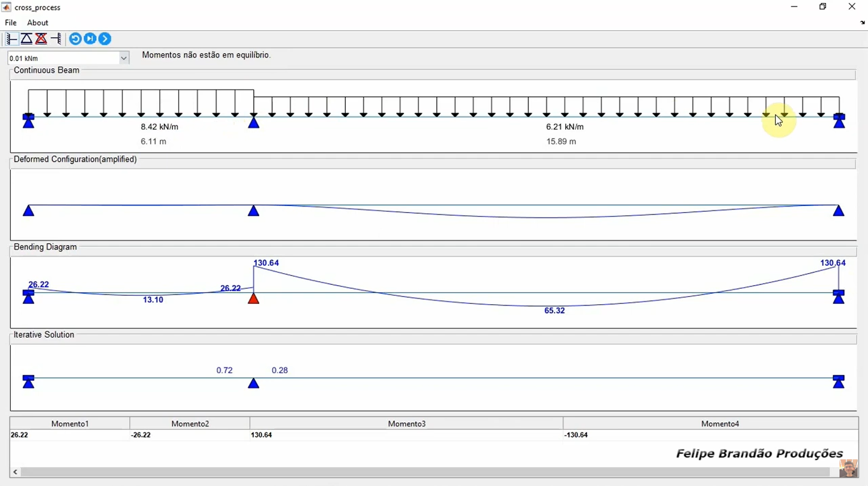This screenshot has height=486, width=868.
Task: Click the left arrow of horizontal scrollbar
Action: click(15, 472)
